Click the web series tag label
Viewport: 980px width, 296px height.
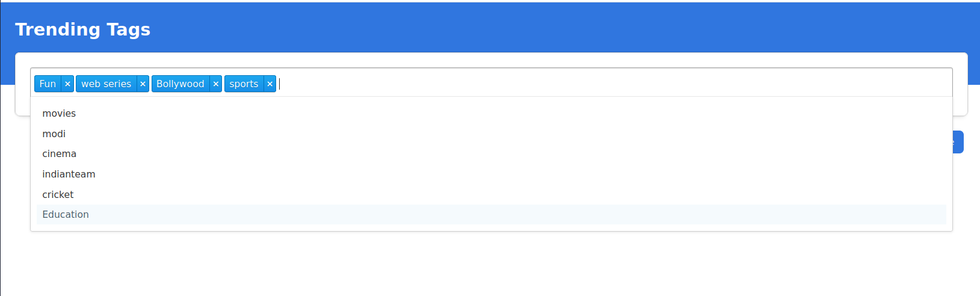[x=106, y=84]
